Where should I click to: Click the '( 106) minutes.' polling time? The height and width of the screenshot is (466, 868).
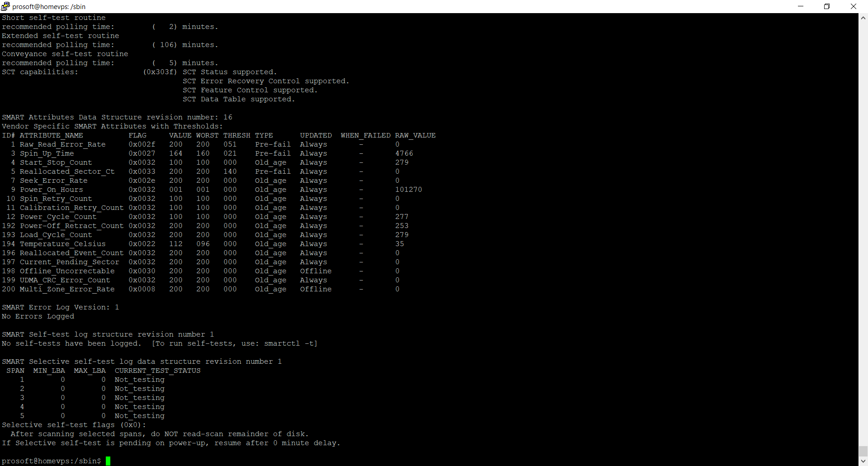point(185,45)
